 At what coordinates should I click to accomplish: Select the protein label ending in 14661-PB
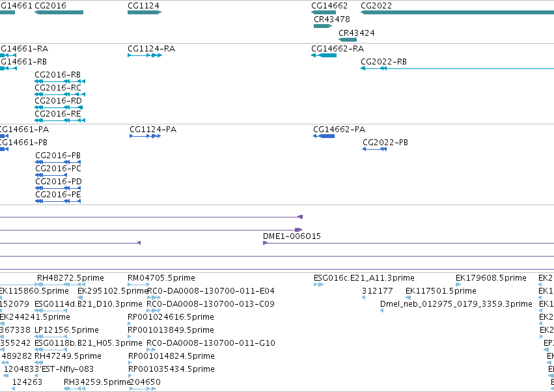tap(23, 143)
